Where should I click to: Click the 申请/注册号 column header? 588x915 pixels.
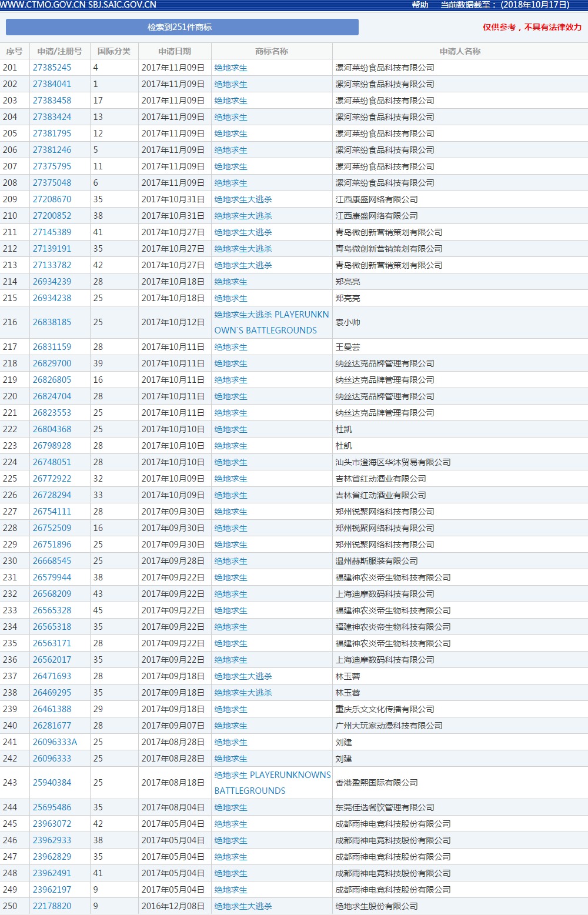60,51
